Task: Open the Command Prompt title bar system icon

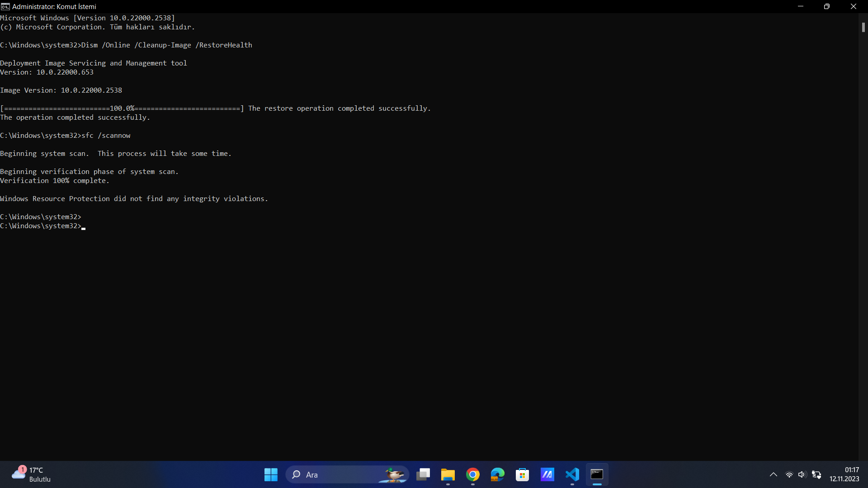Action: [5, 6]
